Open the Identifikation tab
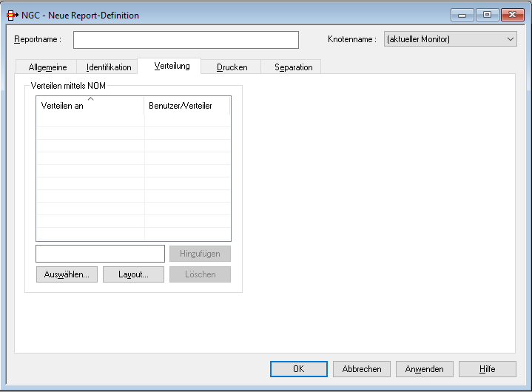532x392 pixels. (109, 67)
